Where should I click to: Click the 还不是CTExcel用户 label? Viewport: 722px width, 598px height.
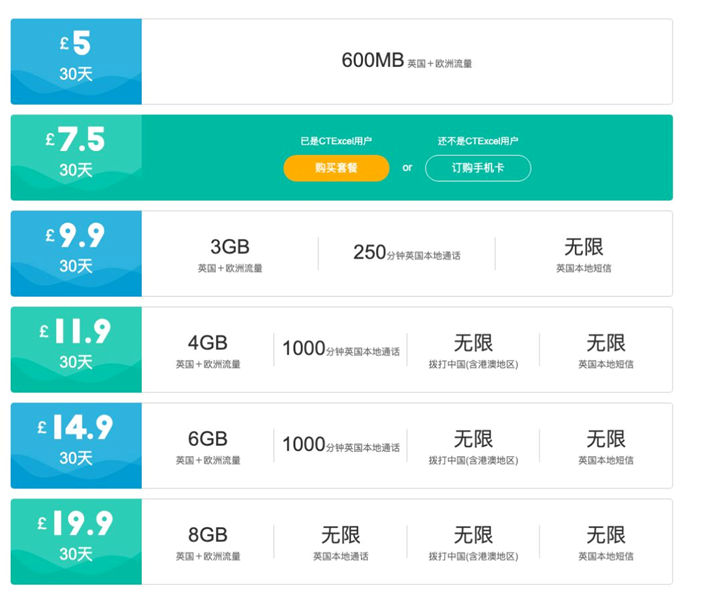coord(477,141)
